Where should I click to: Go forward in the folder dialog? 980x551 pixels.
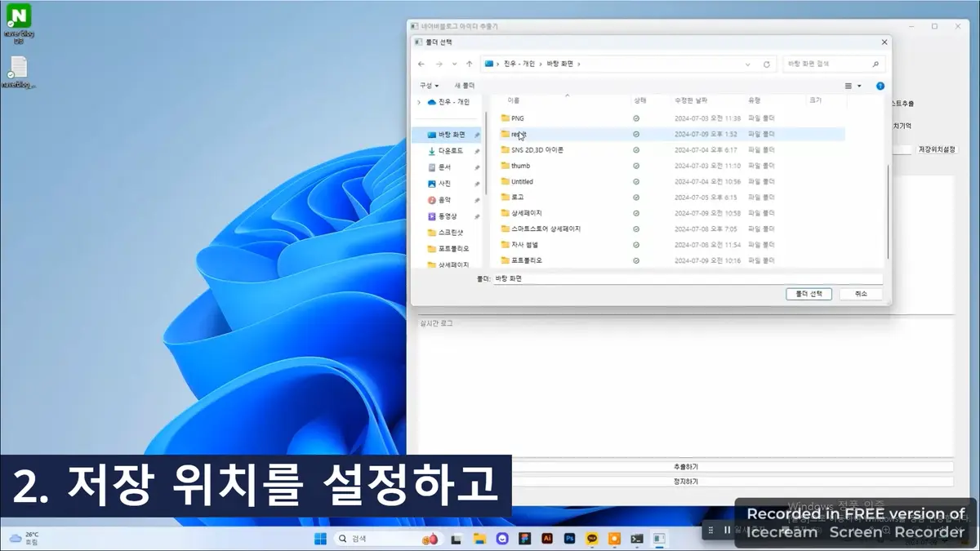438,64
